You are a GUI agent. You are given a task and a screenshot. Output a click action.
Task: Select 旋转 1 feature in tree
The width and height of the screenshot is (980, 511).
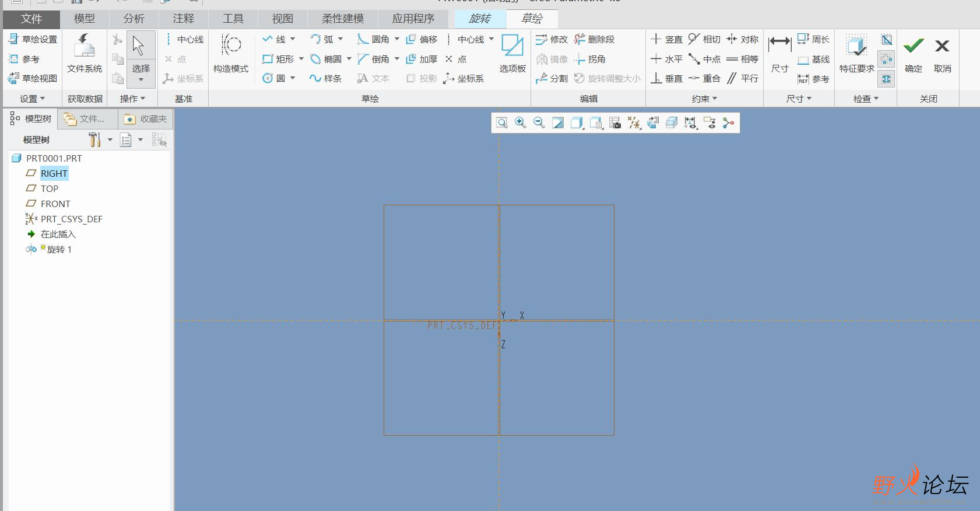[x=59, y=249]
